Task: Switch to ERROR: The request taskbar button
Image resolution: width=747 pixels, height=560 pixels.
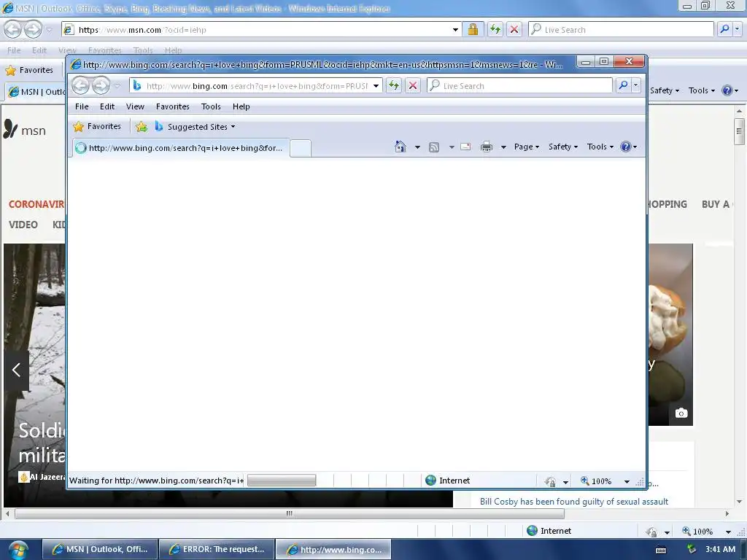Action: 216,550
